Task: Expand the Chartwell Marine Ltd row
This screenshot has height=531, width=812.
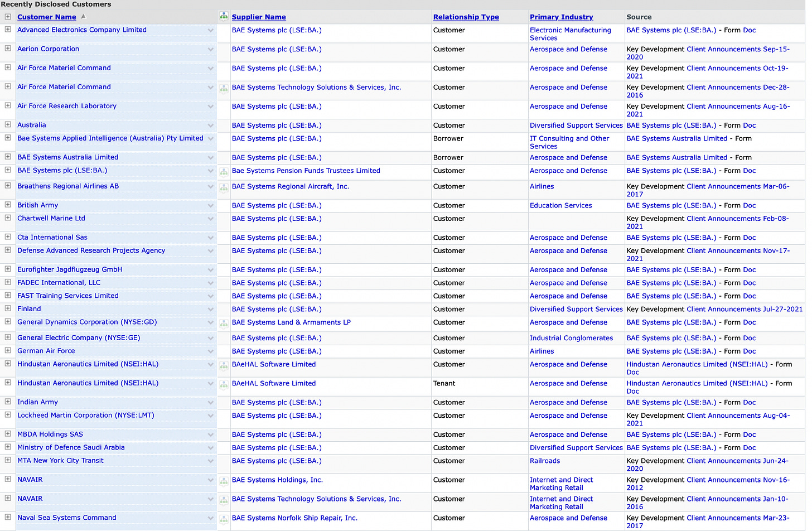Action: pos(8,218)
